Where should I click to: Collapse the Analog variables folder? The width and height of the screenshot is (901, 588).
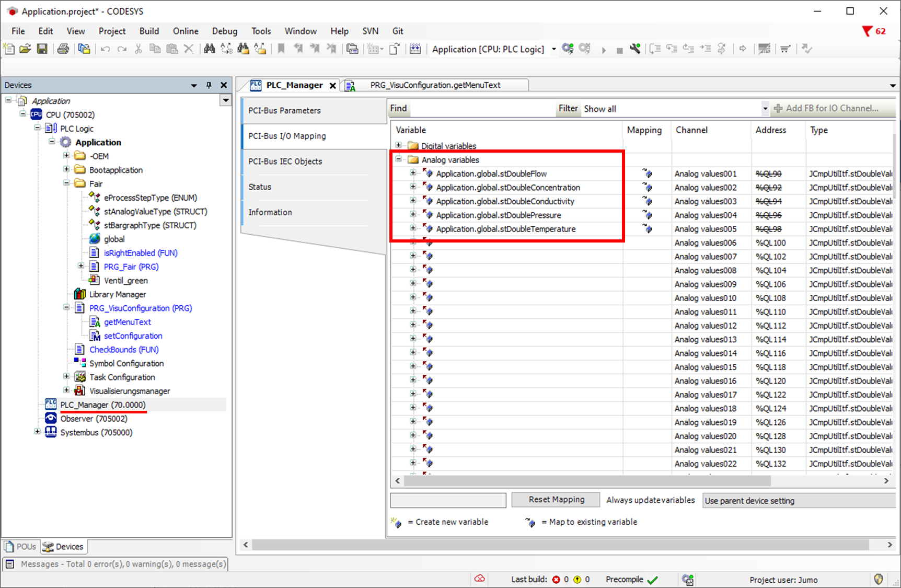pos(399,159)
